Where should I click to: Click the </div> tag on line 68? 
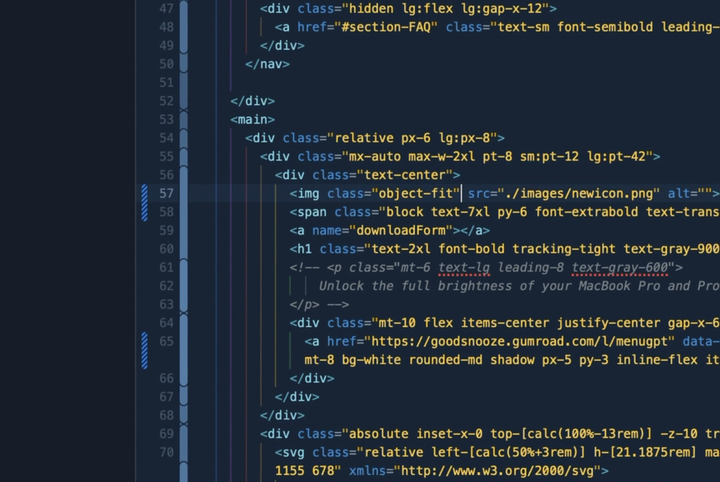(x=282, y=415)
